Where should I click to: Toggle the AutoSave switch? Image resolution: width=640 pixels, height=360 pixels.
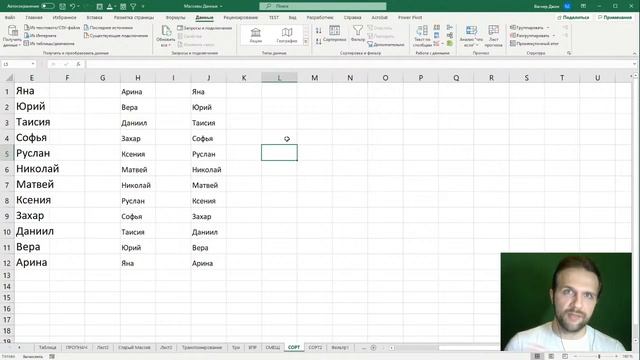pos(48,6)
